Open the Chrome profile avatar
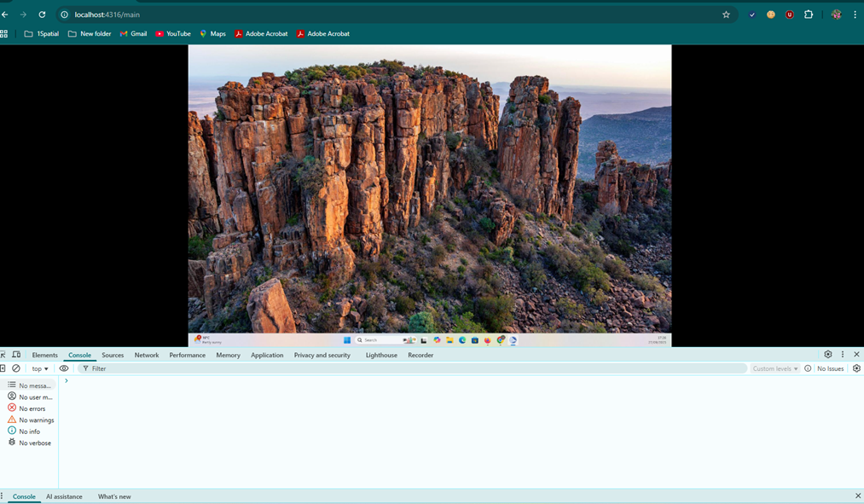Viewport: 864px width, 504px height. (836, 14)
